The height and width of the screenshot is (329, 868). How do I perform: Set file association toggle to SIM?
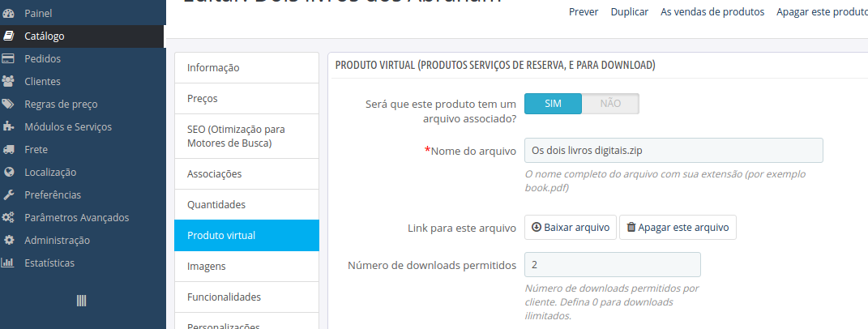[553, 104]
